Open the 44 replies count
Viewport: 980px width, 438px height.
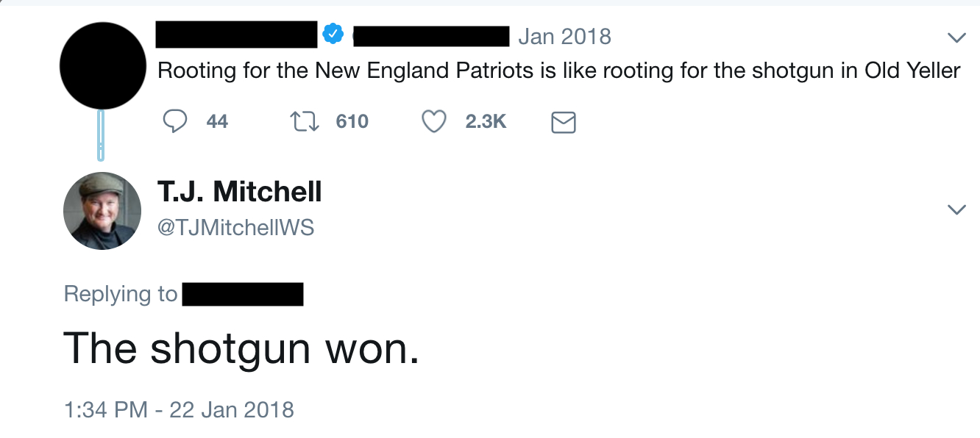(217, 121)
